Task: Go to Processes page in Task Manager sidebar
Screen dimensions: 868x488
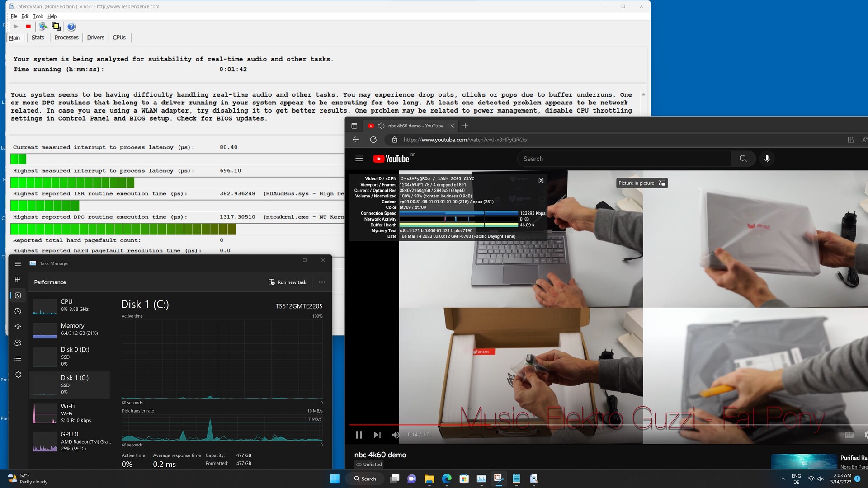Action: click(x=18, y=280)
